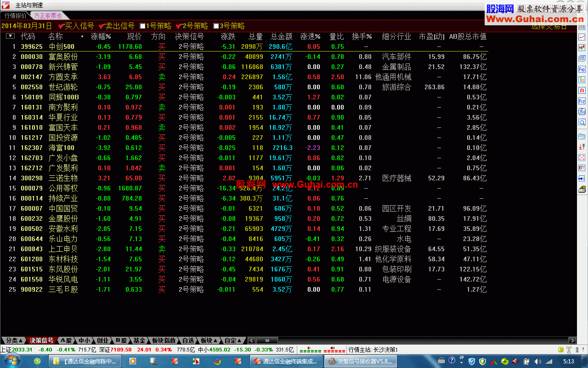The width and height of the screenshot is (588, 368).
Task: Open the line chart icon in right sidebar
Action: [x=582, y=37]
